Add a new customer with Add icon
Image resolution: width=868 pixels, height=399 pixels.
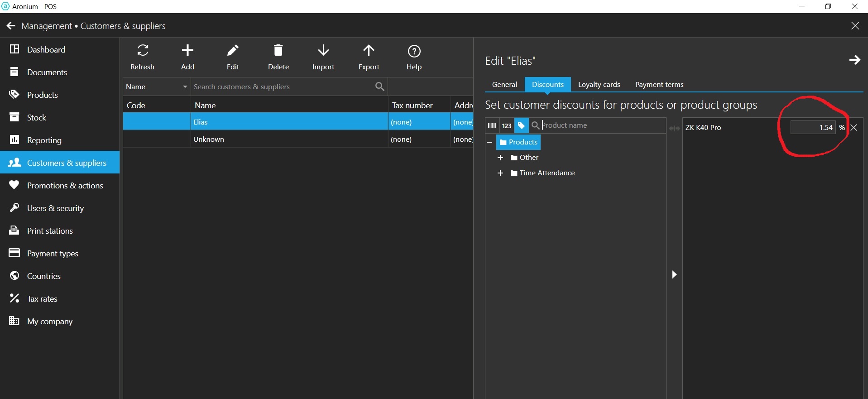pos(187,51)
